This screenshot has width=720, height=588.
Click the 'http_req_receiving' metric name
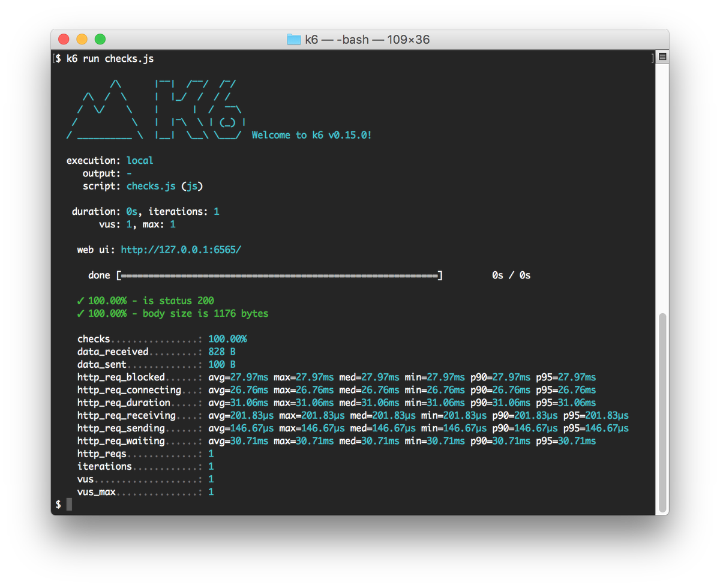(127, 415)
